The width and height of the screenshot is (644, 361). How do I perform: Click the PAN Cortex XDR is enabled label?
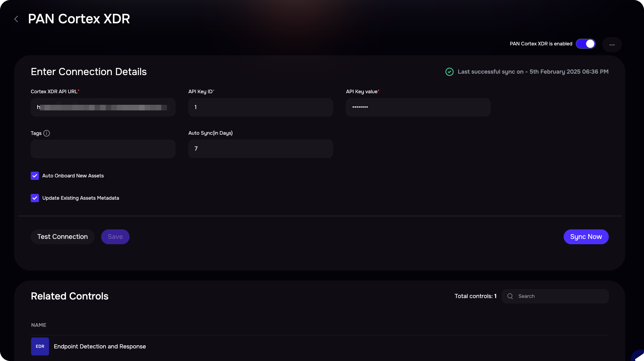541,44
